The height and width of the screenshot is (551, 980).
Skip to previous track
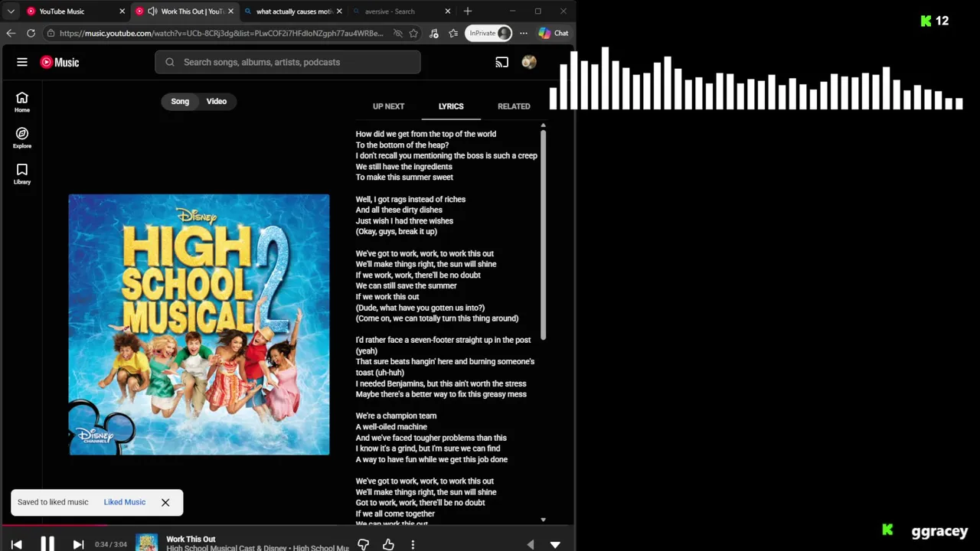16,544
